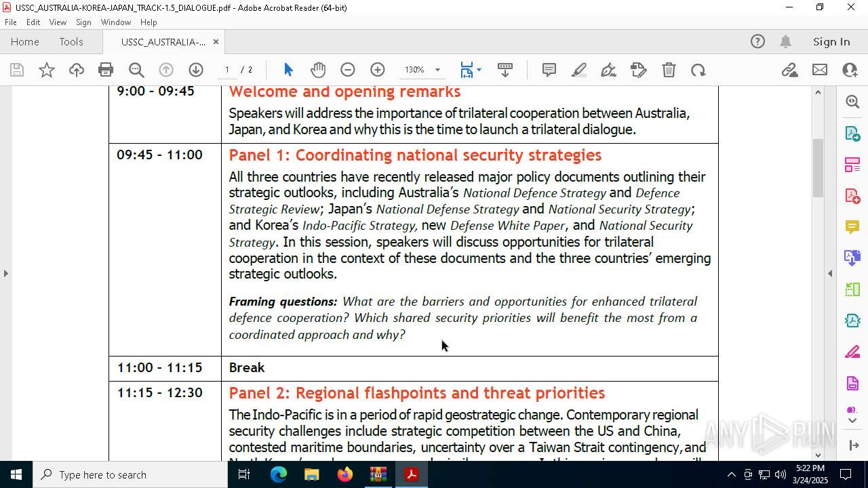
Task: Click the Windows search box
Action: [130, 474]
